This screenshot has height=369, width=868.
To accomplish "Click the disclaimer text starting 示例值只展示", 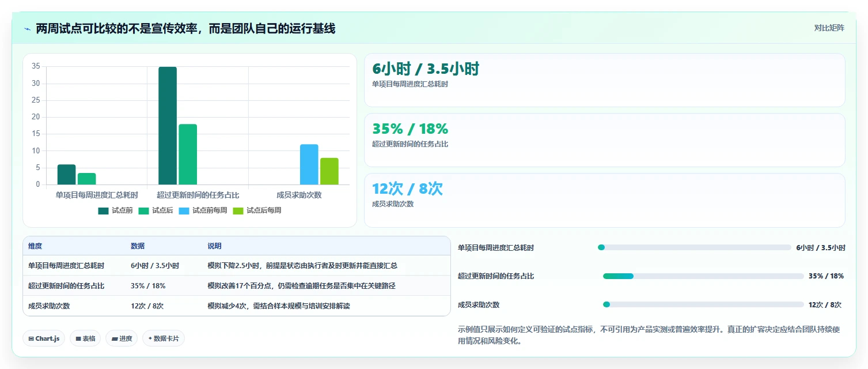I will point(649,335).
